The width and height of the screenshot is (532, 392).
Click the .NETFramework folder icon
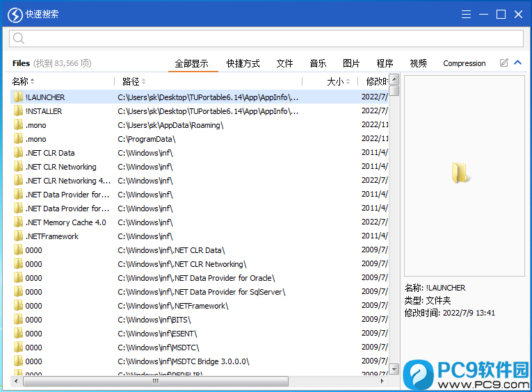coord(18,236)
